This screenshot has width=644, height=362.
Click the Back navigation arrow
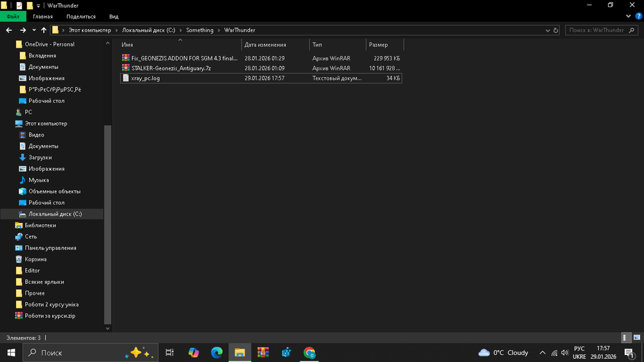[9, 30]
